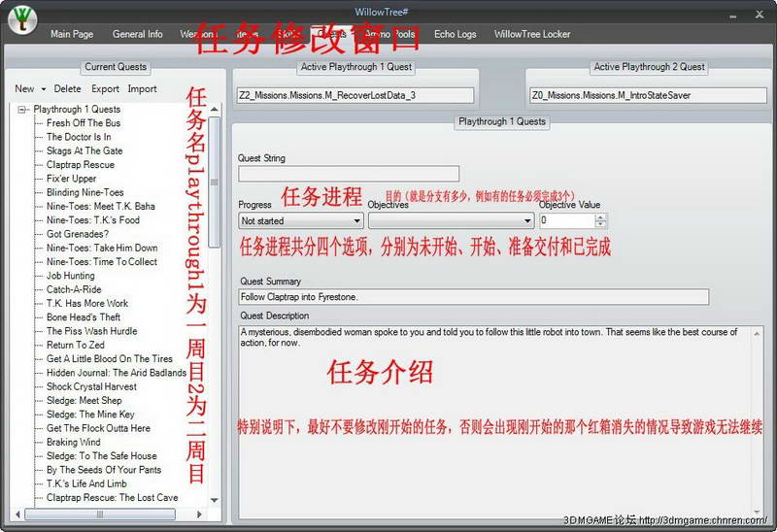Go to the WillowTree Locker tab
The image size is (777, 532).
tap(532, 34)
